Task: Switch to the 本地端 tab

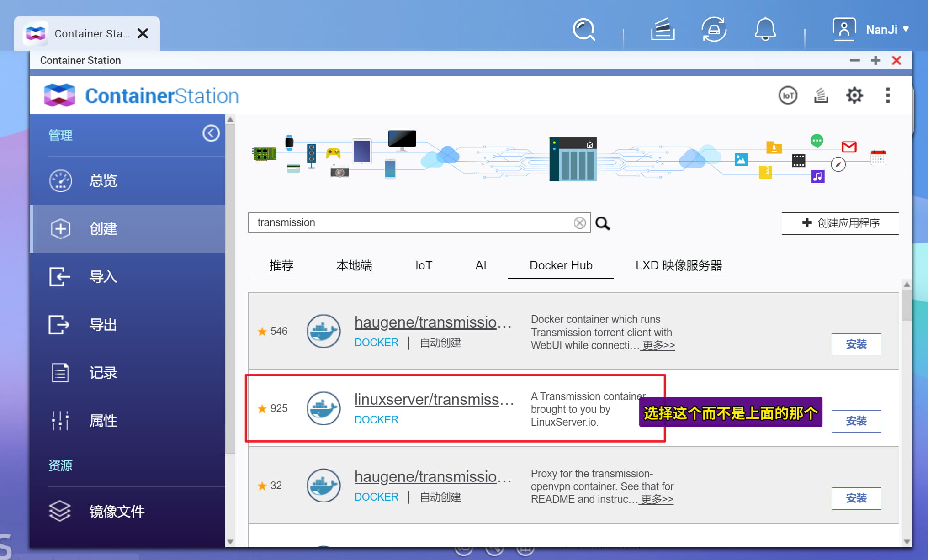Action: pos(354,265)
